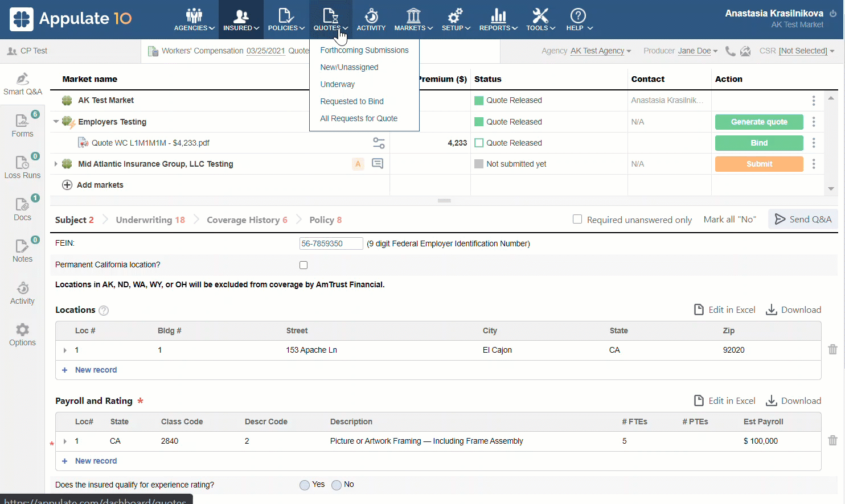Open the three-dot menu for Employers Testing

[x=814, y=122]
